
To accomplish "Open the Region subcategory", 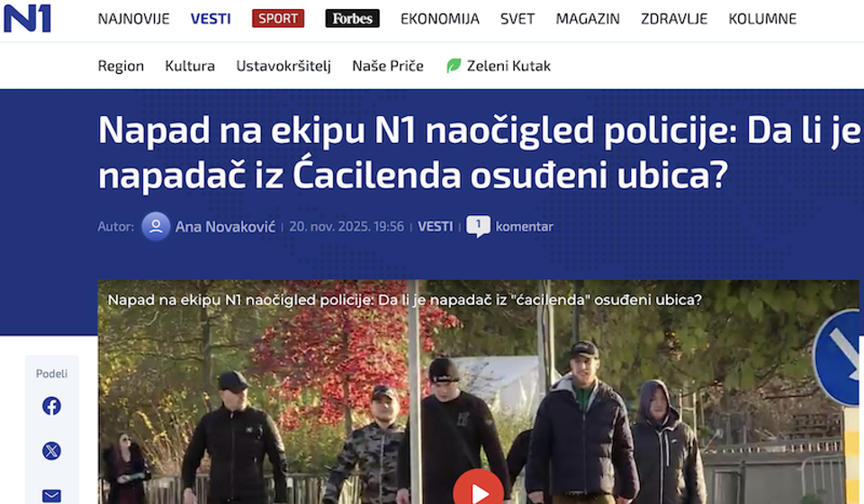I will (x=121, y=66).
